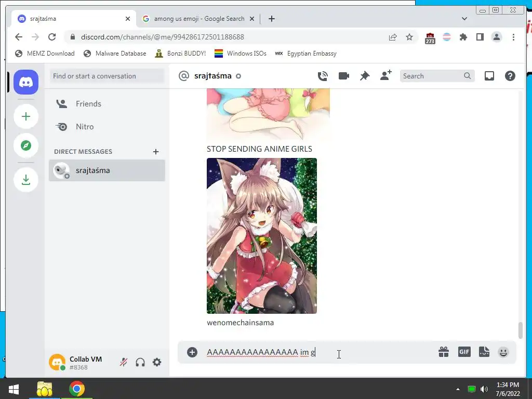Click the striped flag extension icon
The height and width of the screenshot is (399, 532).
point(447,37)
